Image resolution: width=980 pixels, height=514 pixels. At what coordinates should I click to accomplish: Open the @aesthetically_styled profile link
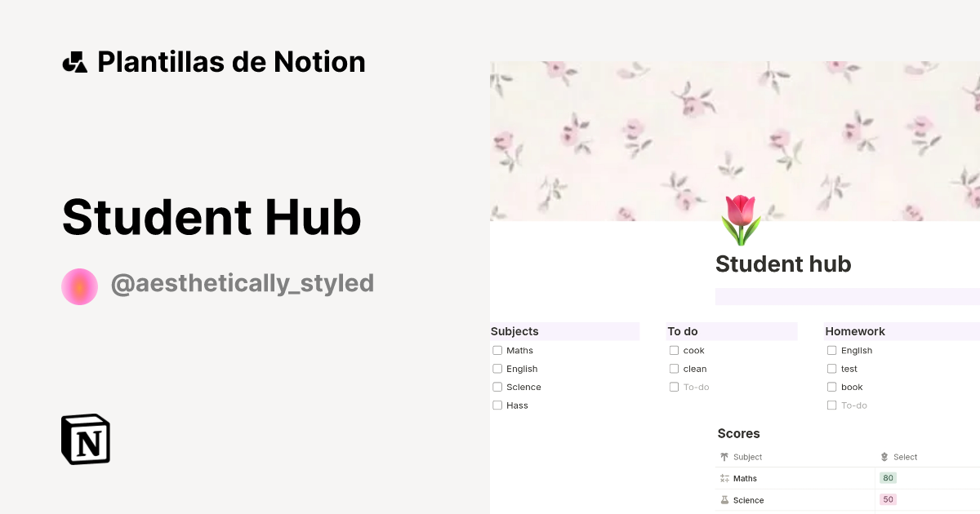point(242,282)
